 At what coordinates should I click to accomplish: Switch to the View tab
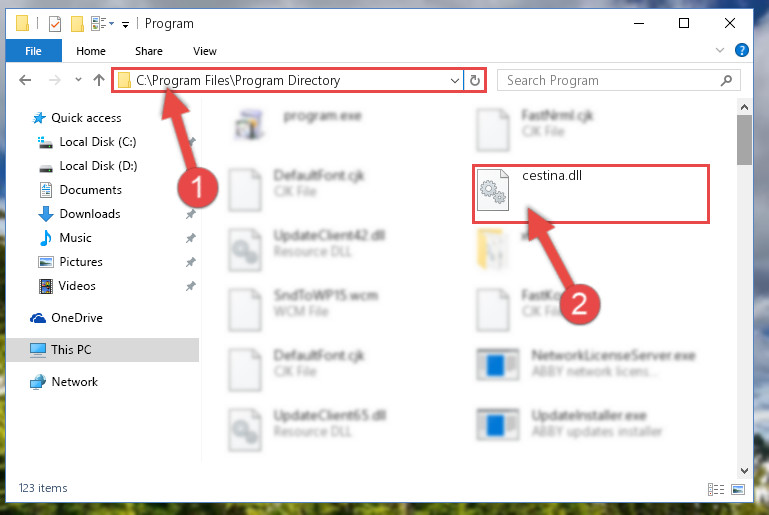[x=205, y=51]
